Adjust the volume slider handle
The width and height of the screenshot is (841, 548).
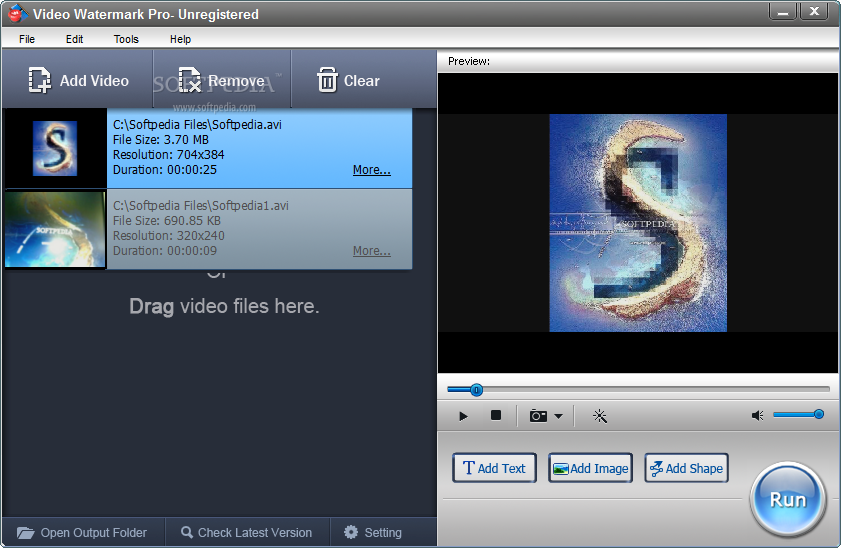[818, 414]
